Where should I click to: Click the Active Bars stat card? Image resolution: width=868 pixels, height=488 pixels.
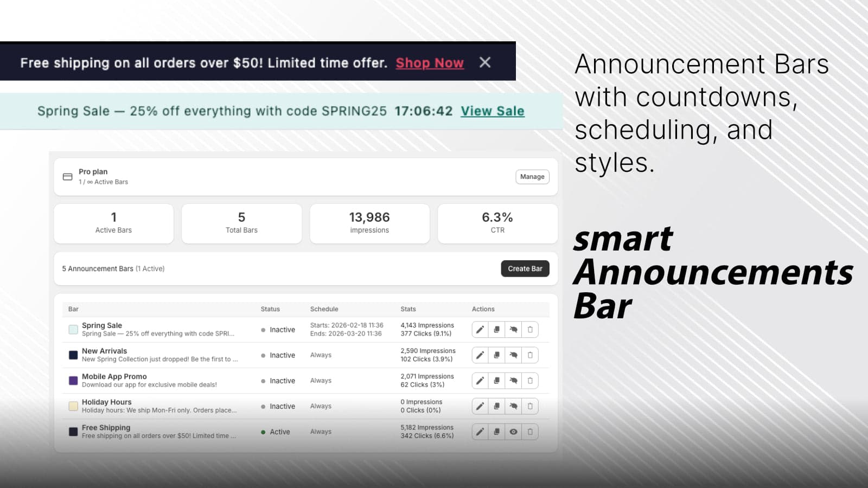(x=114, y=223)
